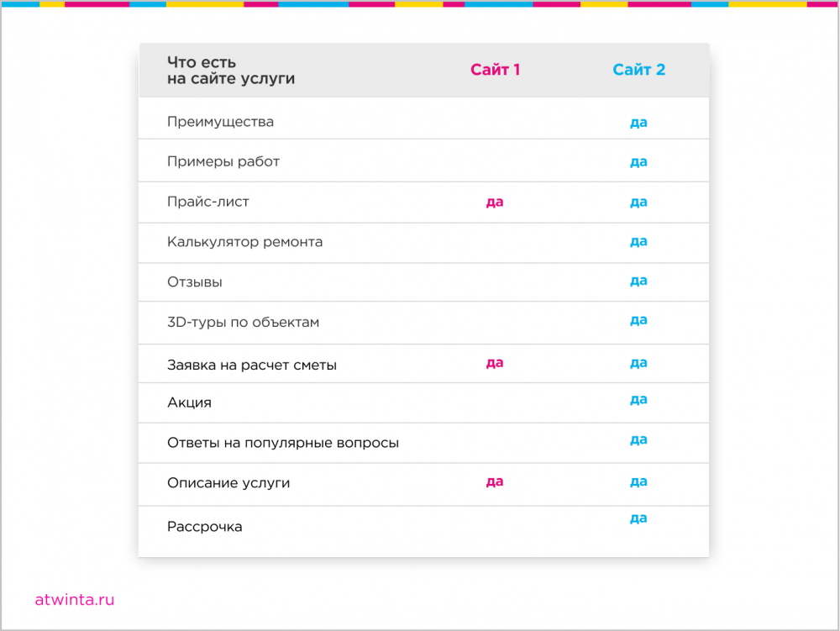Screen dimensions: 840x631
Task: Click the Примеры работ row label
Action: [x=223, y=162]
